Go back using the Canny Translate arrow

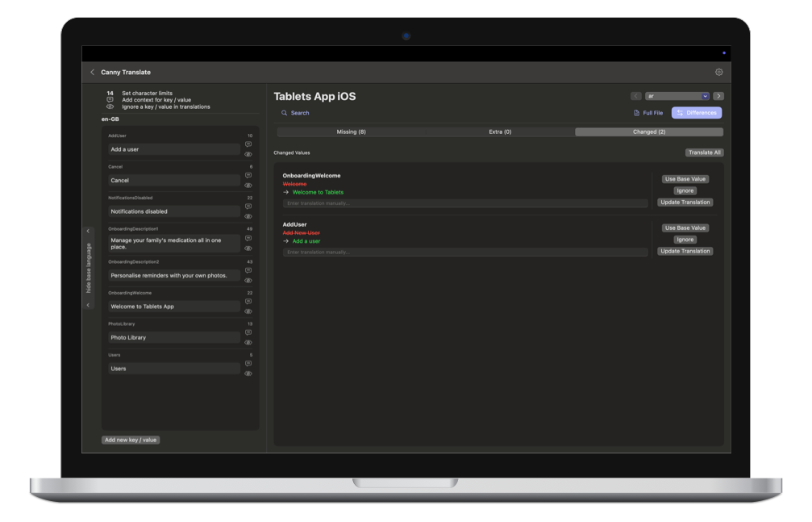[x=93, y=73]
